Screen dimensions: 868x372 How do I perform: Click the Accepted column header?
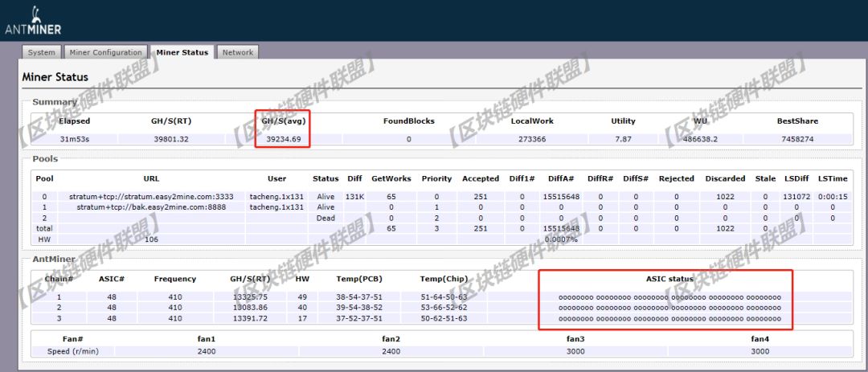[481, 179]
